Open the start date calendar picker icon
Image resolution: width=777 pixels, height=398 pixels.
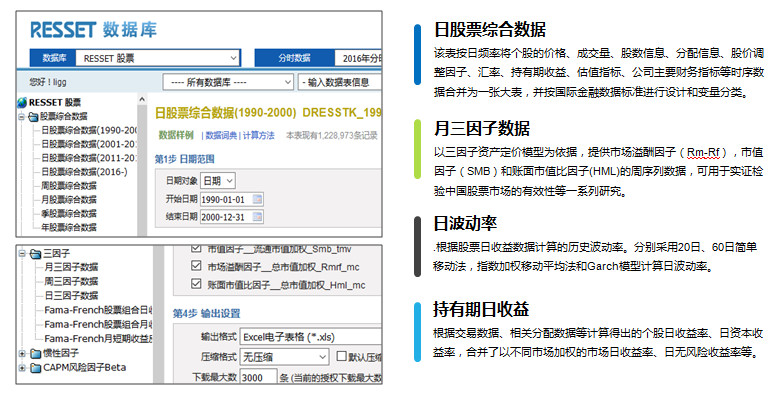[257, 199]
